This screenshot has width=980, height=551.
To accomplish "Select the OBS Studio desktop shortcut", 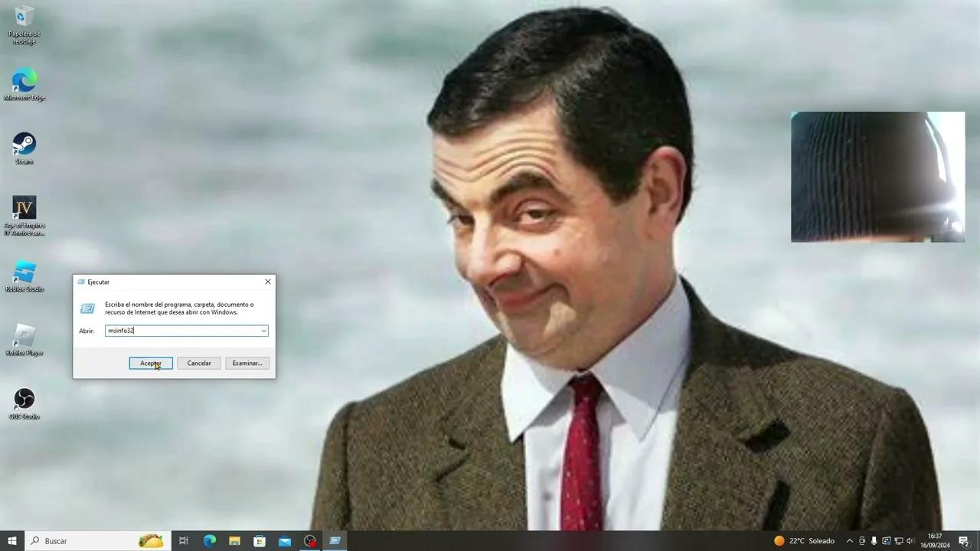I will click(24, 400).
